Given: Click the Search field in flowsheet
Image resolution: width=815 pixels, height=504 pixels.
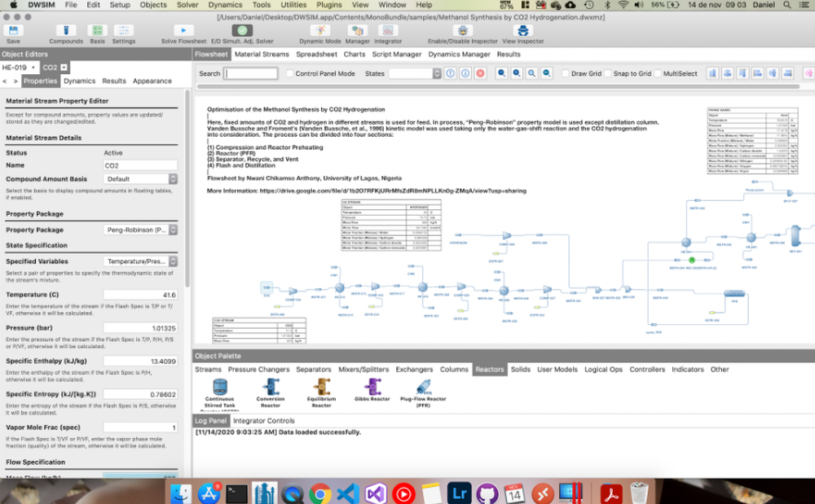Looking at the screenshot, I should [250, 74].
